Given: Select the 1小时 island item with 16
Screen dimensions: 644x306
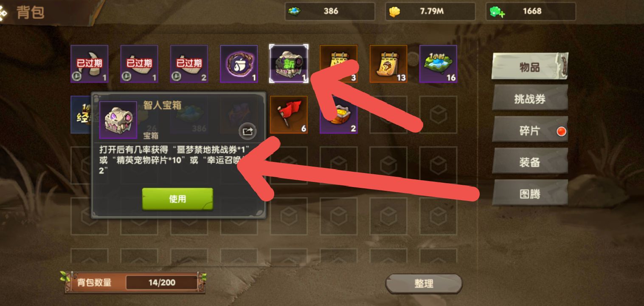Looking at the screenshot, I should coord(438,64).
